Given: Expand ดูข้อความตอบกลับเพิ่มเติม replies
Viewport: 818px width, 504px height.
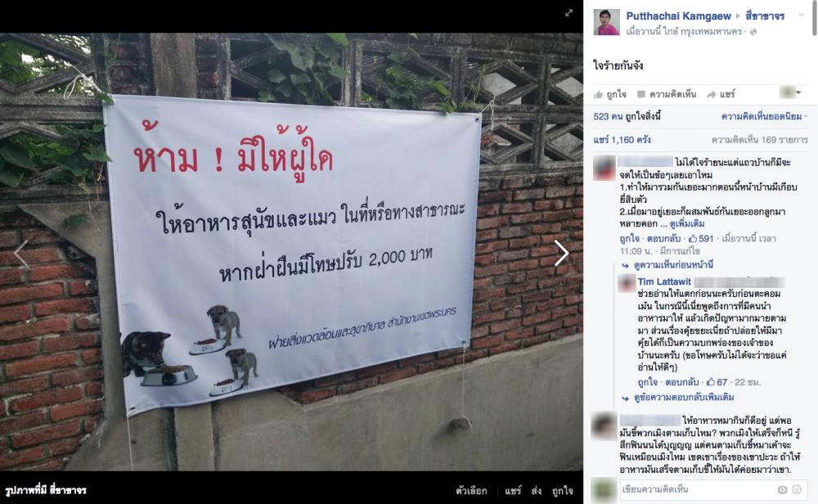Looking at the screenshot, I should coord(677,398).
